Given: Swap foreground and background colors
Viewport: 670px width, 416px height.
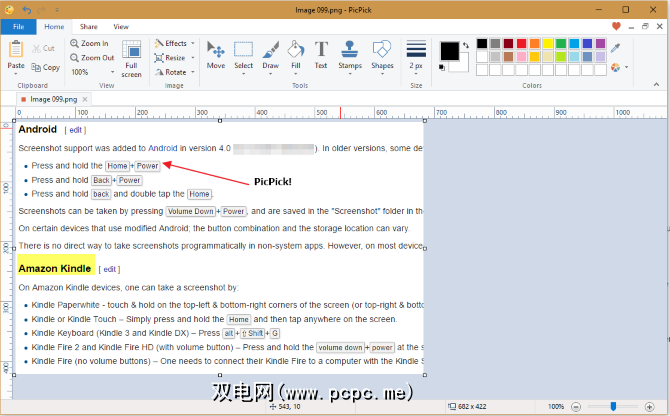Looking at the screenshot, I should pos(466,44).
